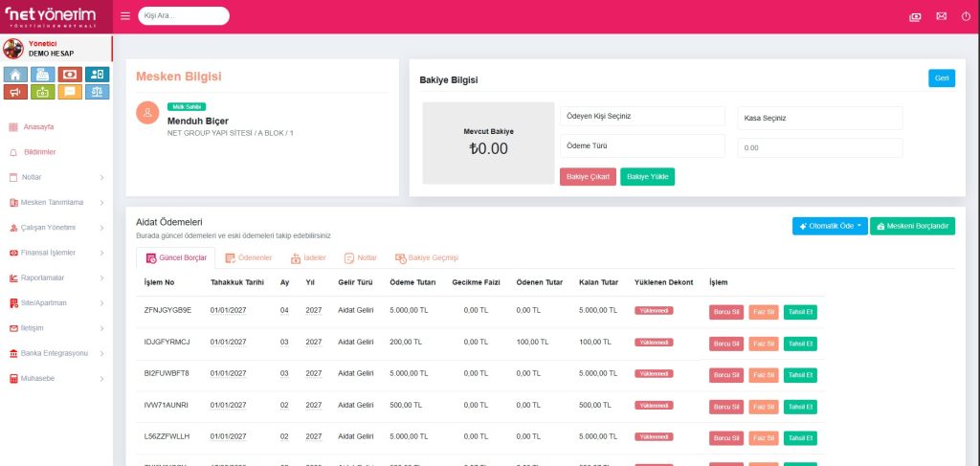Screen dimensions: 980x466
Task: Click the home shortcut tile in sidebar
Action: pos(15,75)
